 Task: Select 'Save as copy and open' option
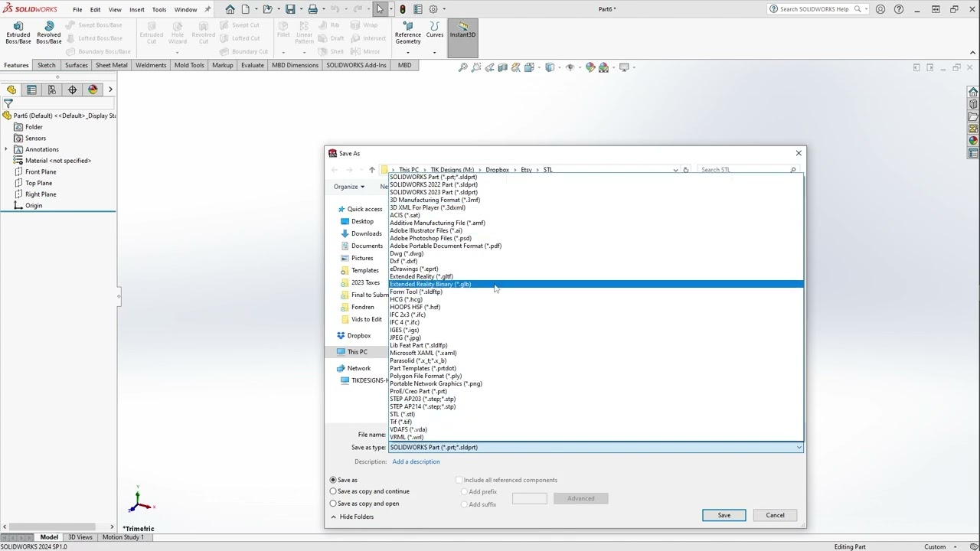point(333,504)
